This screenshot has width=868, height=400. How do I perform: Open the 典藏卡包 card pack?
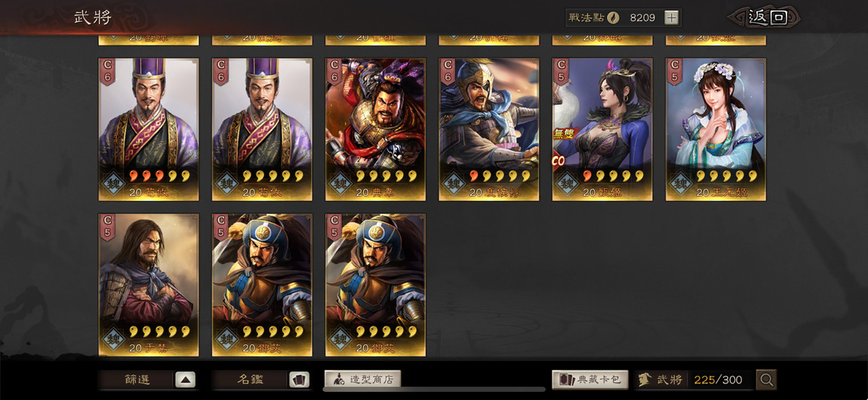pyautogui.click(x=590, y=380)
